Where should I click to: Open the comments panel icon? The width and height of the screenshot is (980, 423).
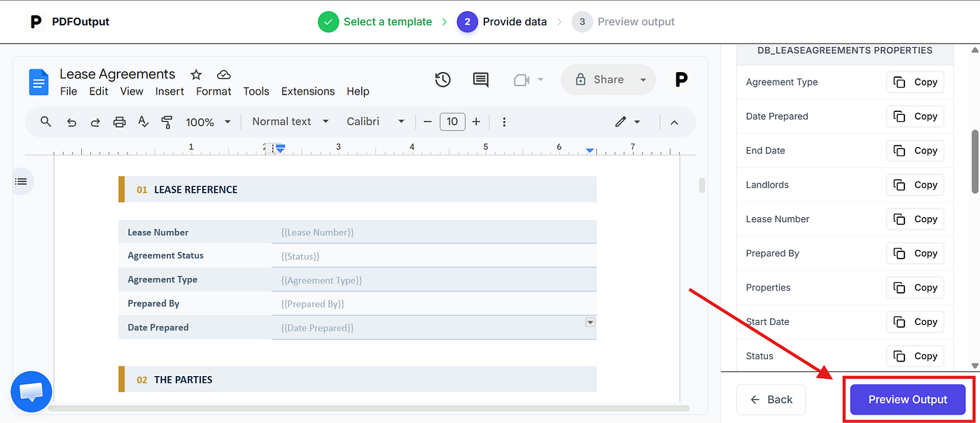coord(481,80)
